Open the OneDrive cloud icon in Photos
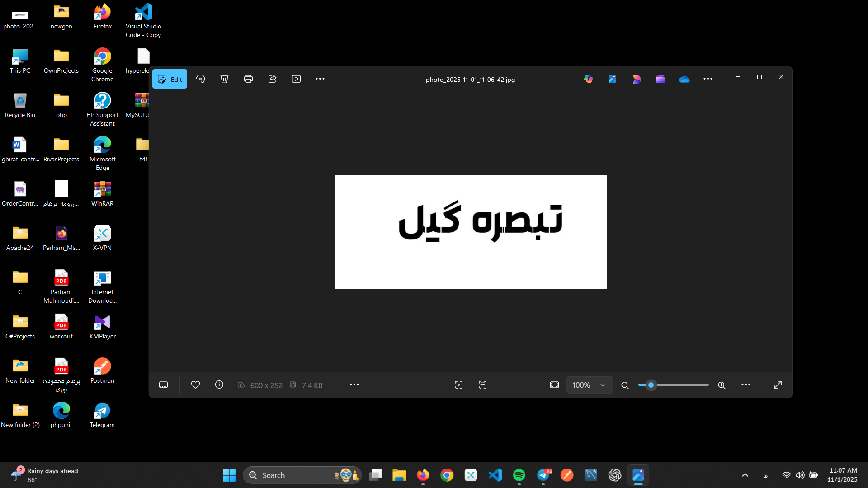This screenshot has height=488, width=868. pyautogui.click(x=684, y=79)
